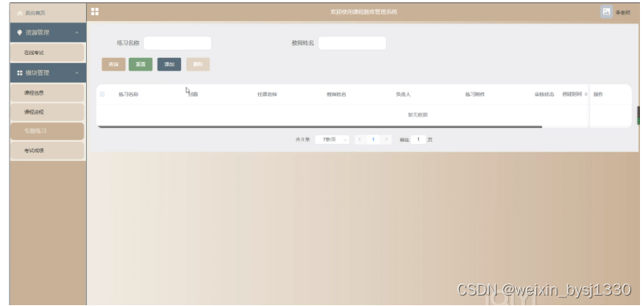The image size is (644, 306).
Task: Open the user avatar image in header
Action: [x=606, y=12]
